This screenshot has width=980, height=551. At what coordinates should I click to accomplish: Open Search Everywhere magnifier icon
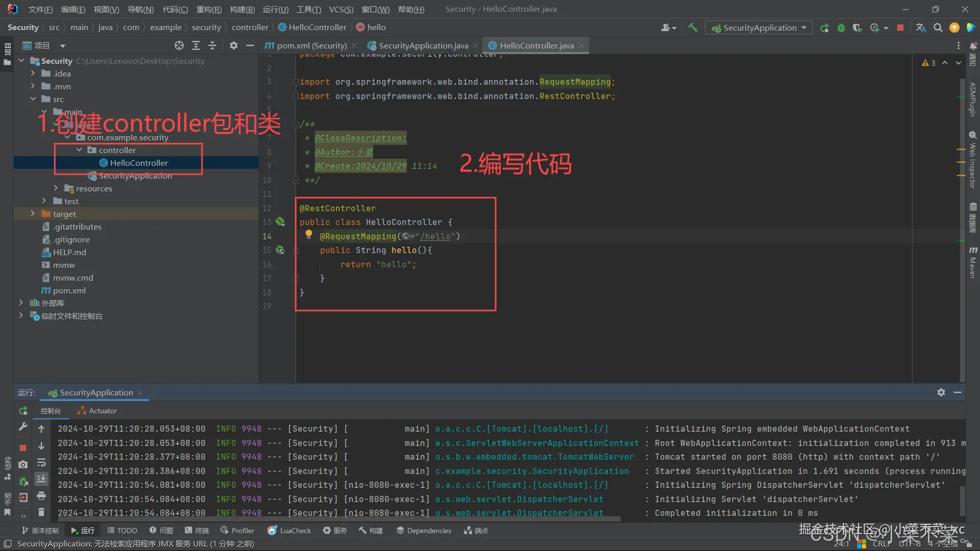[x=938, y=28]
